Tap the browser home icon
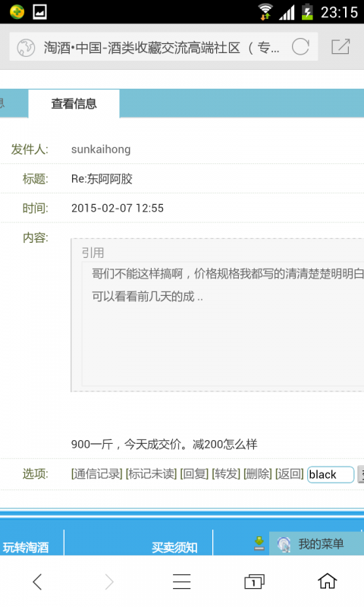This screenshot has height=607, width=364. pos(328,581)
